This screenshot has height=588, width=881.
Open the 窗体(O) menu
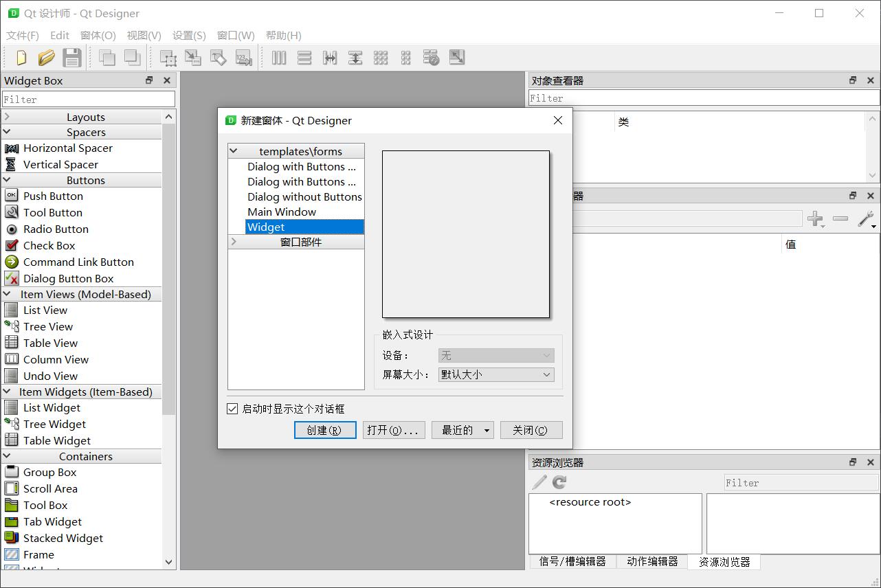(98, 35)
